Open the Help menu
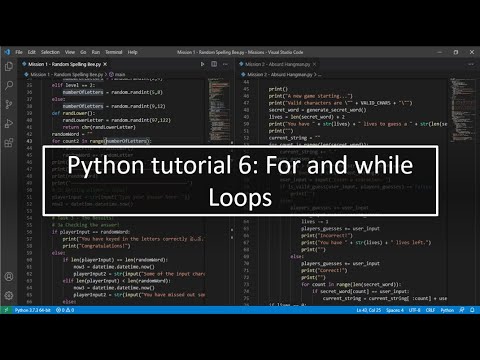The width and height of the screenshot is (480, 360). pos(132,52)
